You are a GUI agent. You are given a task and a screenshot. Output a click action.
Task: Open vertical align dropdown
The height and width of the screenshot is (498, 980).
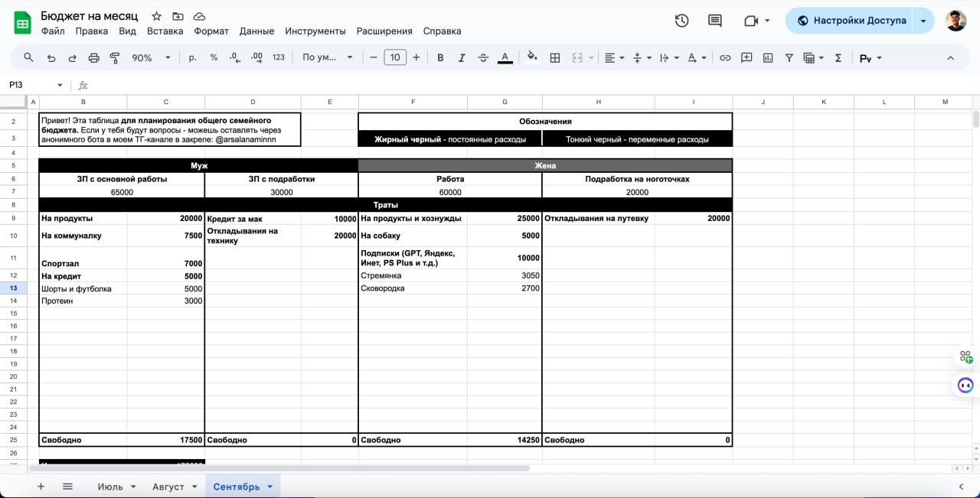point(642,57)
